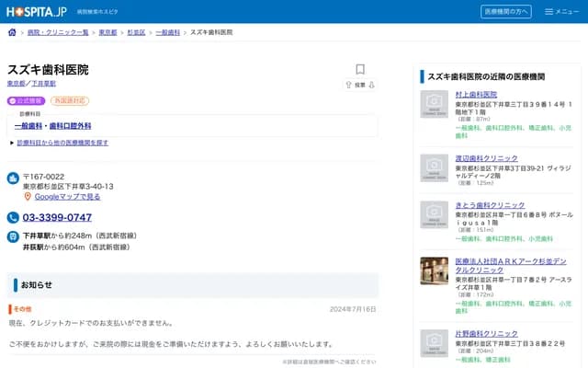Click the thumbs-down vote icon
Image resolution: width=588 pixels, height=368 pixels.
(372, 84)
